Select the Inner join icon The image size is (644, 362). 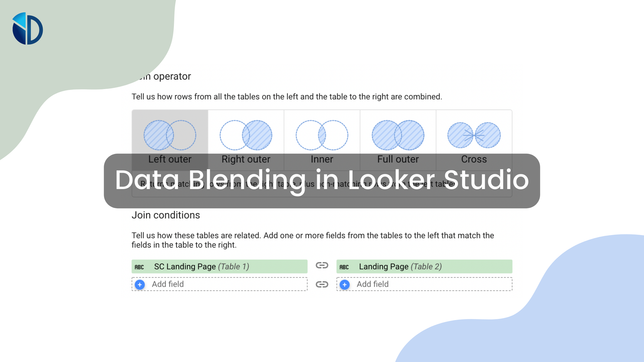tap(321, 135)
